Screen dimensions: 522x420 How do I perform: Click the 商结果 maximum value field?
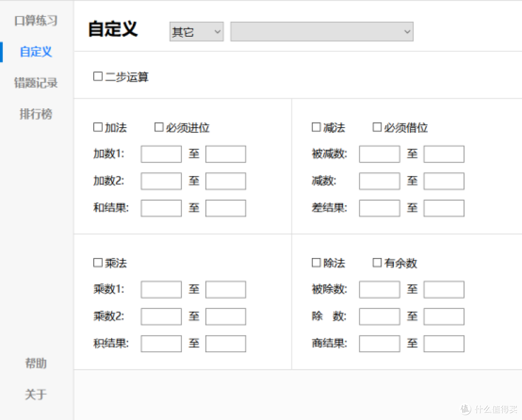pyautogui.click(x=444, y=344)
